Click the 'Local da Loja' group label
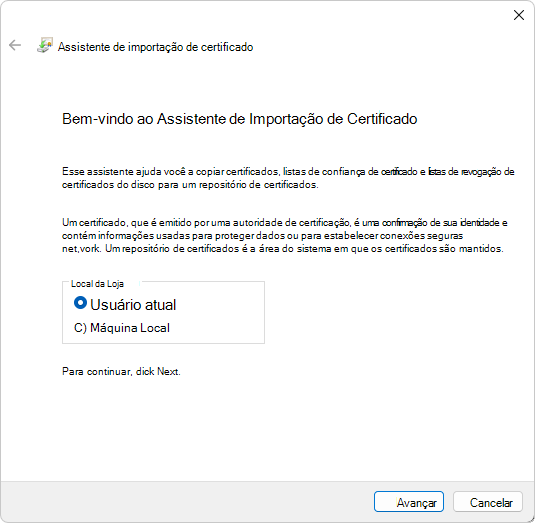Screen dimensions: 535x523 (x=97, y=284)
